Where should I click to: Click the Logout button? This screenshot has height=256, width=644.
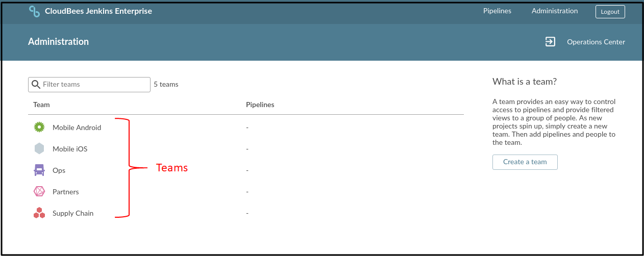(x=610, y=11)
